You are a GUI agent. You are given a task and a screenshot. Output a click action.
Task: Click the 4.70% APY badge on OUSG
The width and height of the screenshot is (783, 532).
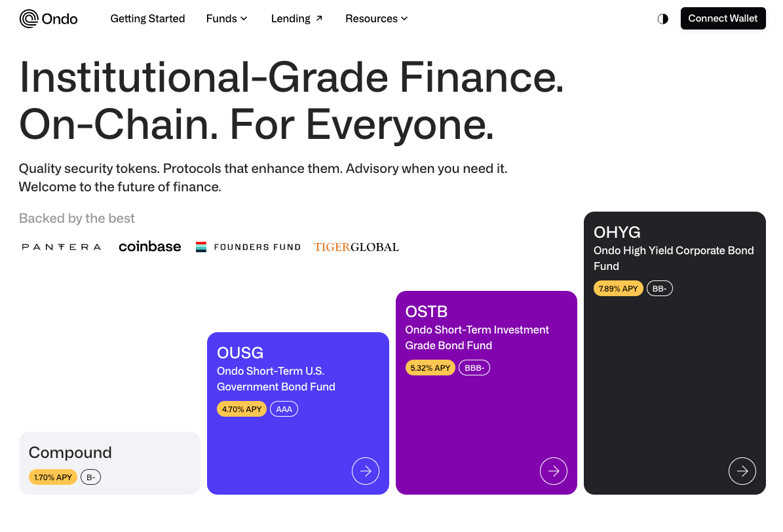[x=242, y=409]
